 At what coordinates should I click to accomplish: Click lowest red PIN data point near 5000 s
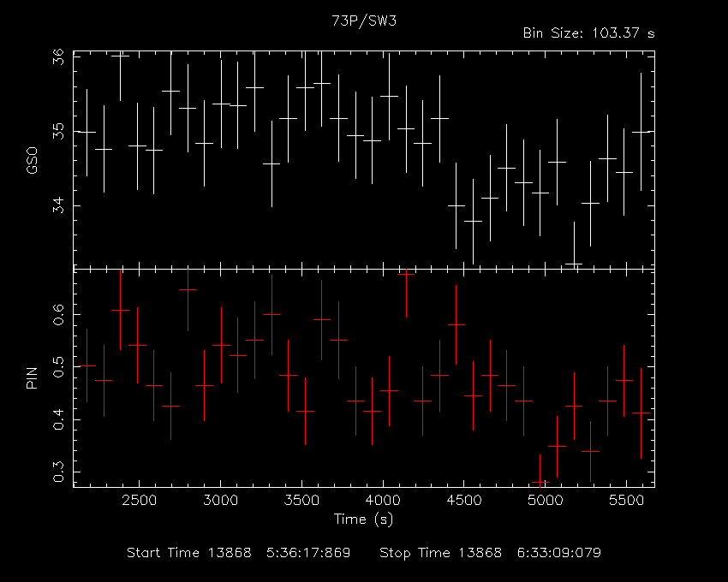(540, 482)
